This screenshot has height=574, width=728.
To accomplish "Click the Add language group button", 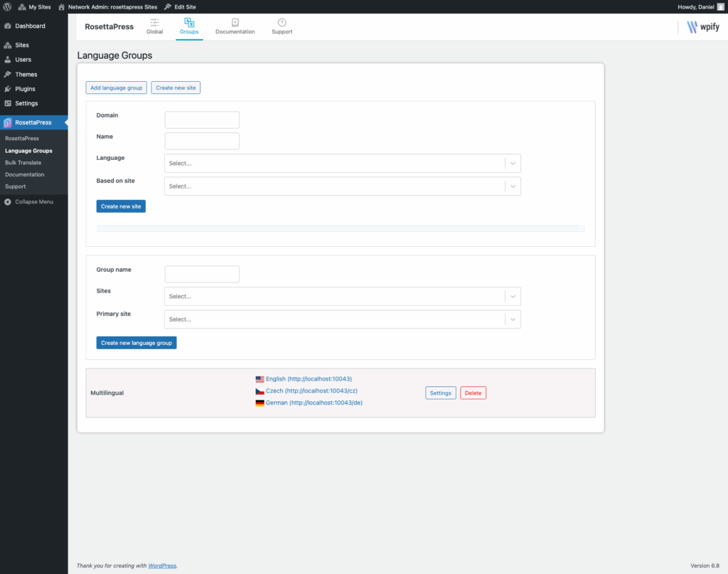I will click(x=117, y=87).
